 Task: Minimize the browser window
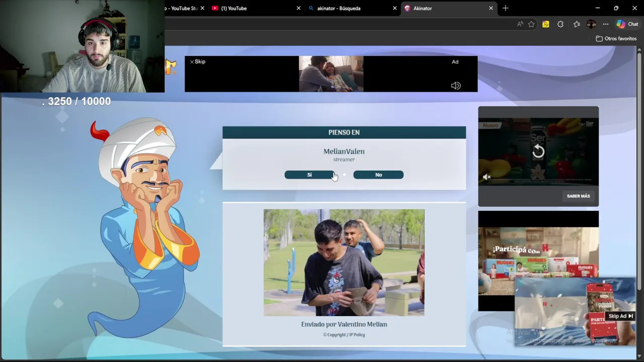coord(597,8)
